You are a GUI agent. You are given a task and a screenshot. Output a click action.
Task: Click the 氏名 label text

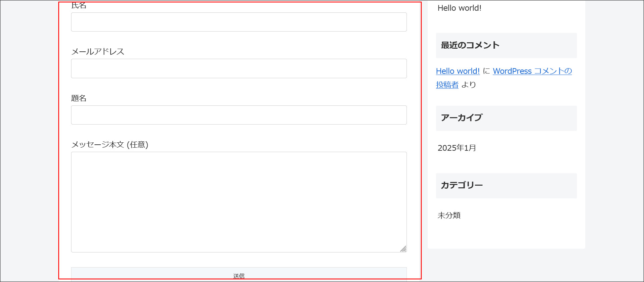tap(79, 6)
